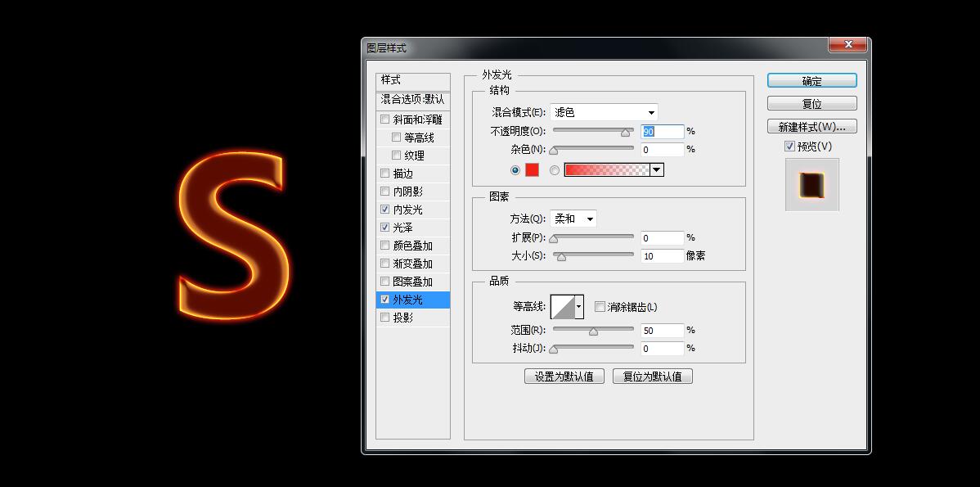980x487 pixels.
Task: Click the 不透明度 slider handle
Action: pyautogui.click(x=625, y=133)
